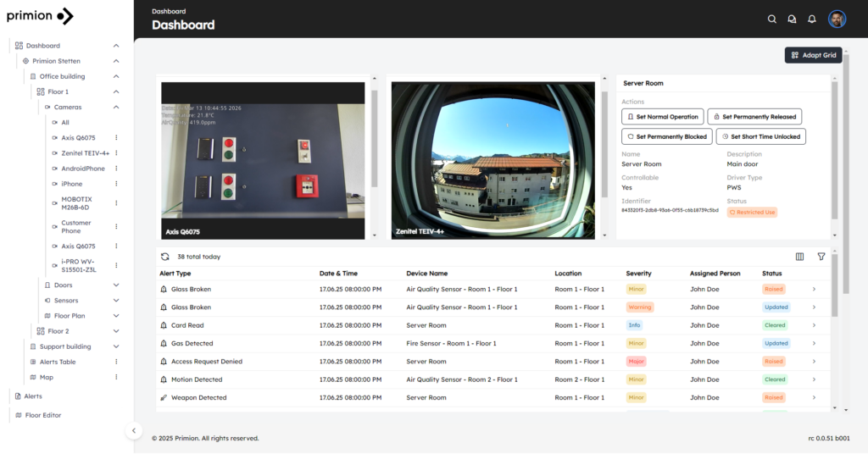Click alerts table vertical scrollbar
The width and height of the screenshot is (868, 454).
(x=834, y=286)
